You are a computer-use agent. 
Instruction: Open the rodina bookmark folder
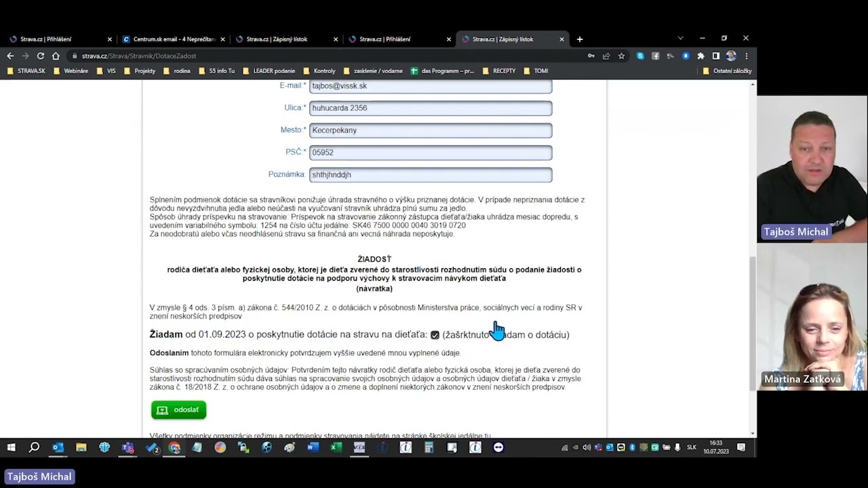176,70
